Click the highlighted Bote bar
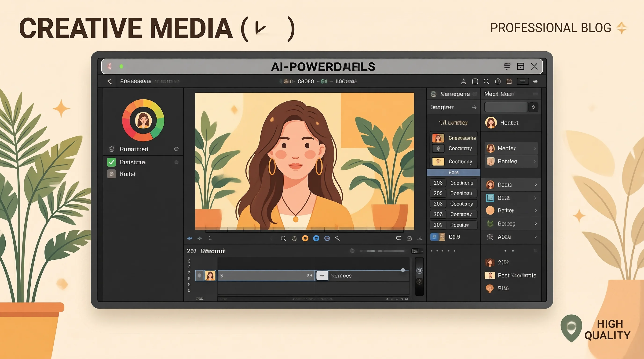This screenshot has width=644, height=359. click(454, 172)
